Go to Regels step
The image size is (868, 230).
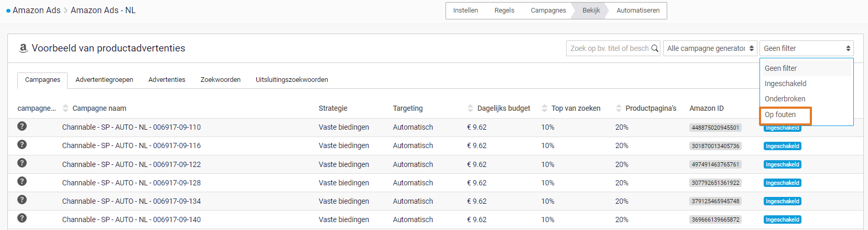504,11
